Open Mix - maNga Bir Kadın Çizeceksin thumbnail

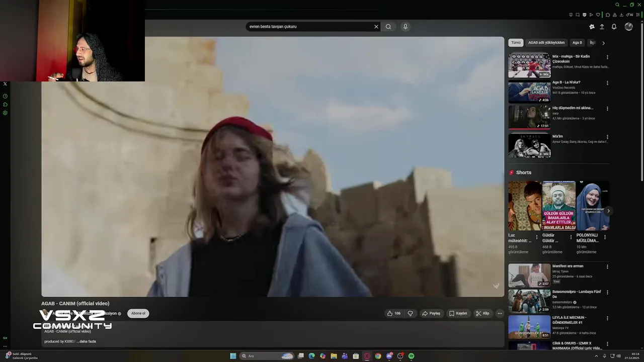tap(529, 65)
